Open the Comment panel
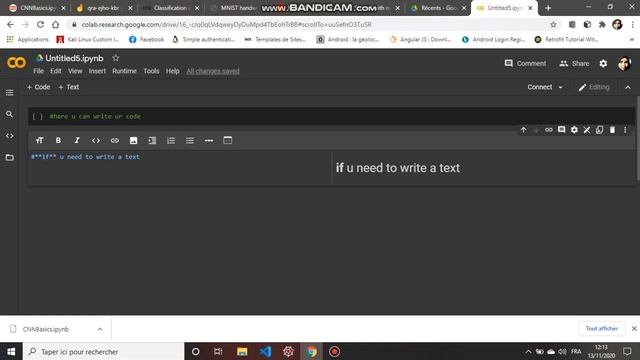The width and height of the screenshot is (640, 360). pos(525,63)
